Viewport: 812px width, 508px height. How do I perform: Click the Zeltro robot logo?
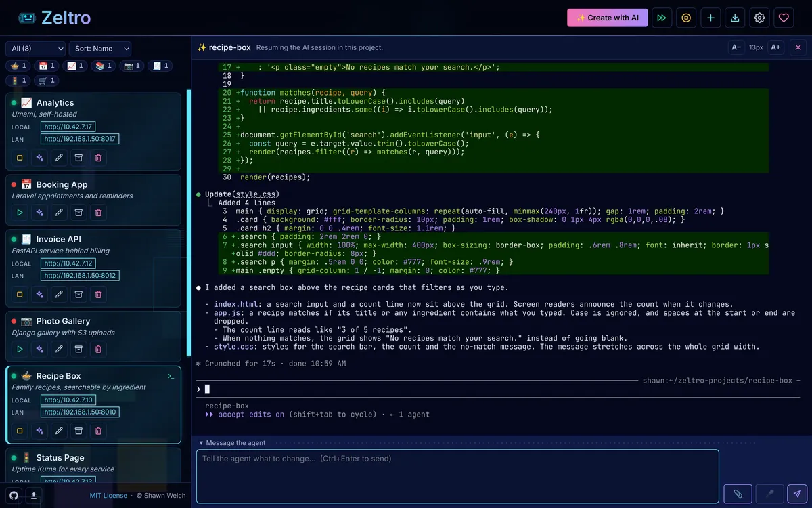point(27,18)
